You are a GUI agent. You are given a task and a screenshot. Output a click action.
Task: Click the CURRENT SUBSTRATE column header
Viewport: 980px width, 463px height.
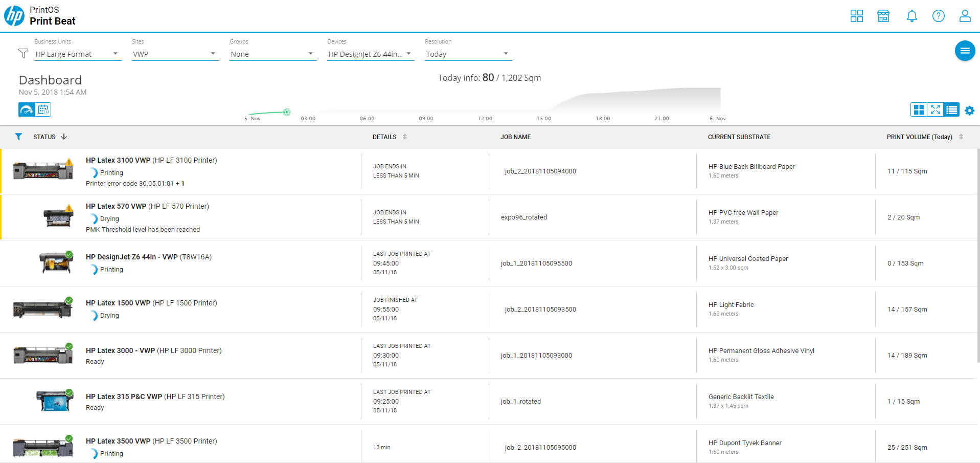[739, 137]
